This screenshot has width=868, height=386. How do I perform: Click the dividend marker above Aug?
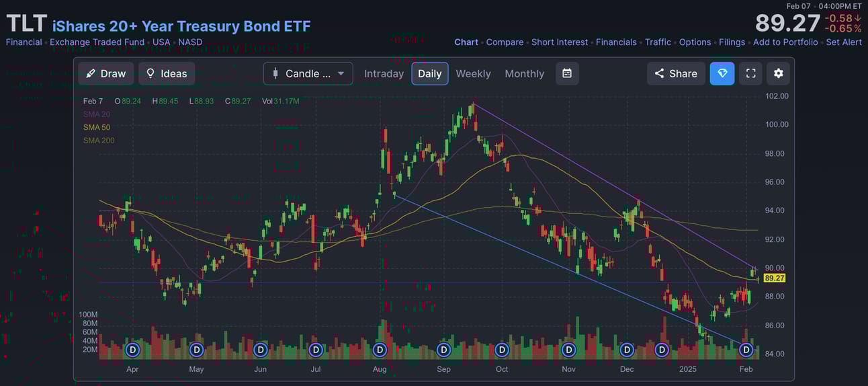(380, 350)
